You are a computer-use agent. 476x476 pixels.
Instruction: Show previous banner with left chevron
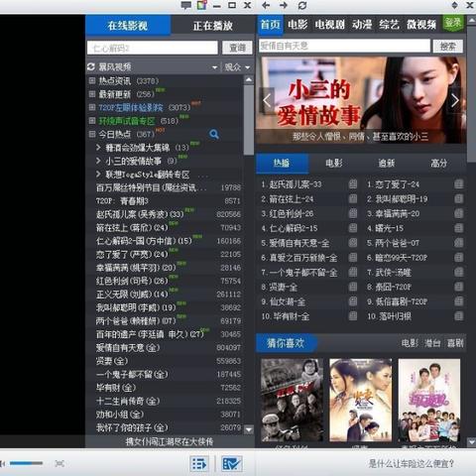click(x=267, y=100)
